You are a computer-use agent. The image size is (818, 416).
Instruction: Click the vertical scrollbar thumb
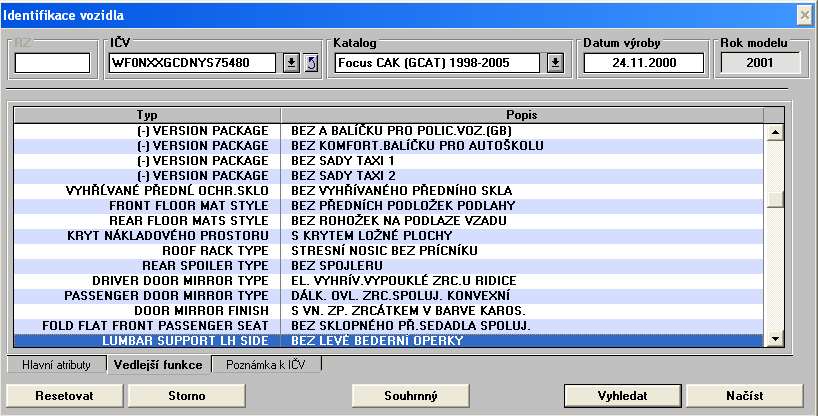(x=773, y=197)
